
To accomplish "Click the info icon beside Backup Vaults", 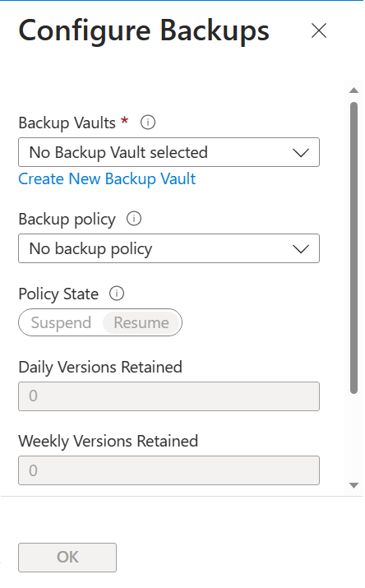I will coord(148,123).
